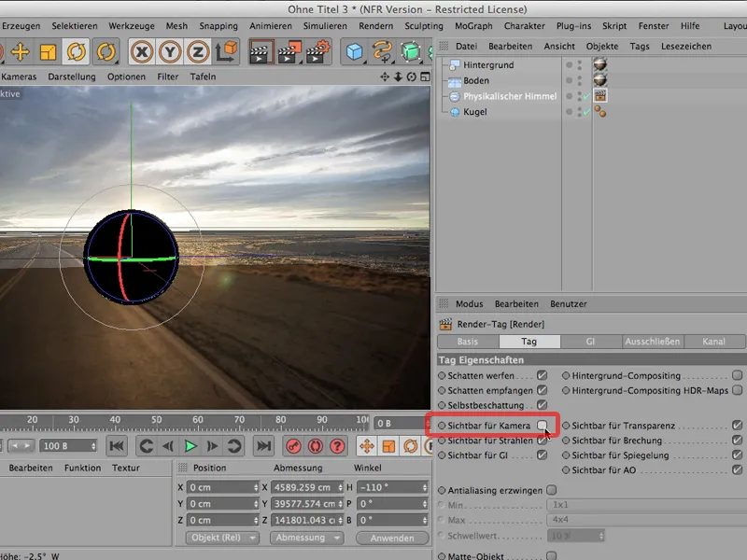The width and height of the screenshot is (747, 560).
Task: Open the Textur menu in material manager
Action: (126, 468)
